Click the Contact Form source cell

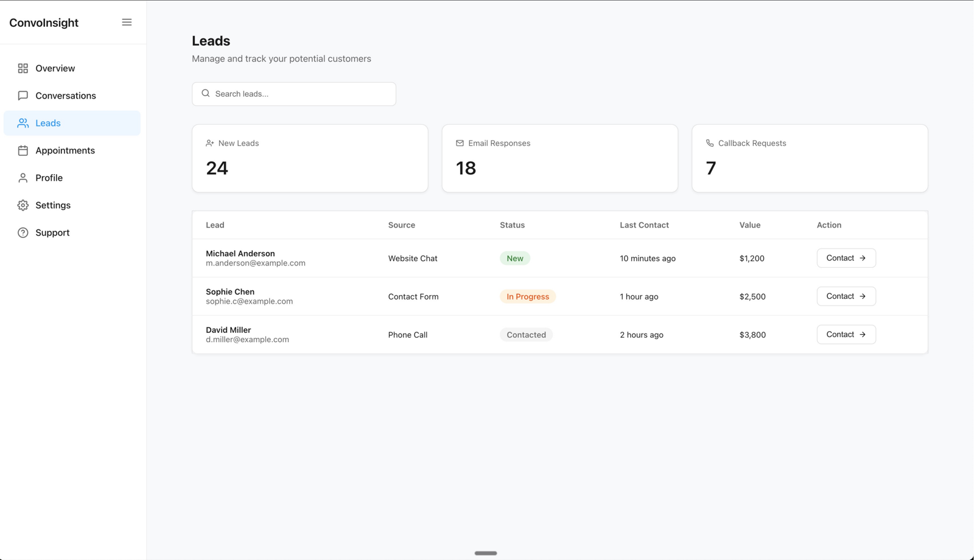coord(413,296)
